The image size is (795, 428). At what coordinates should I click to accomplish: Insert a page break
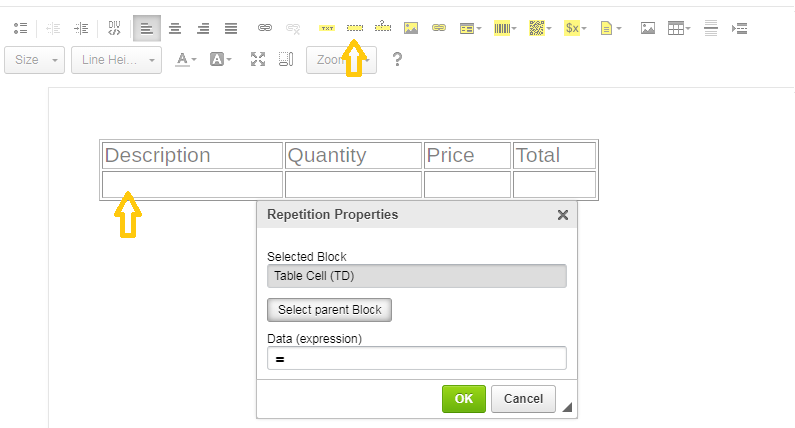point(739,28)
